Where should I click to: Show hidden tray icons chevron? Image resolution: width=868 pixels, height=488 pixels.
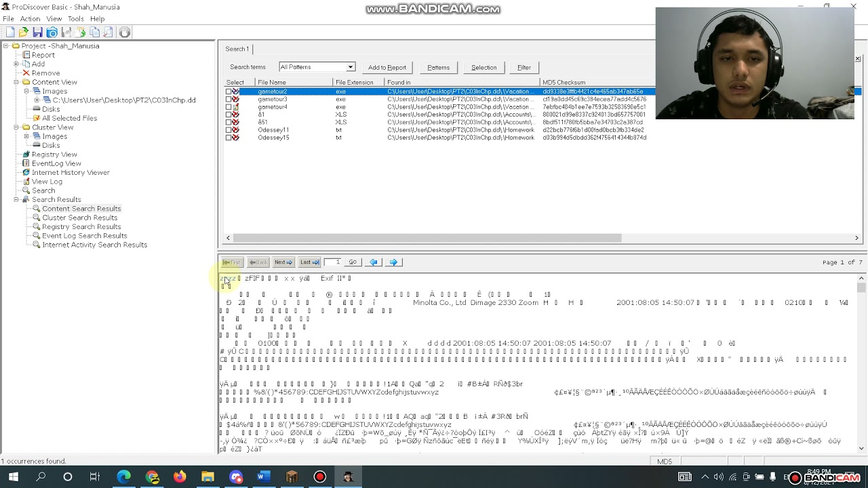click(x=705, y=477)
